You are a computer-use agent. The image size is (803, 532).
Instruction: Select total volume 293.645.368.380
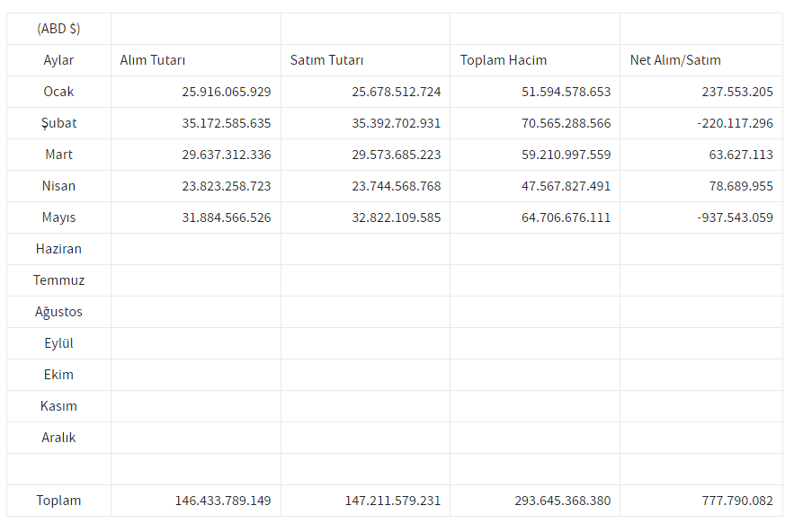point(563,501)
